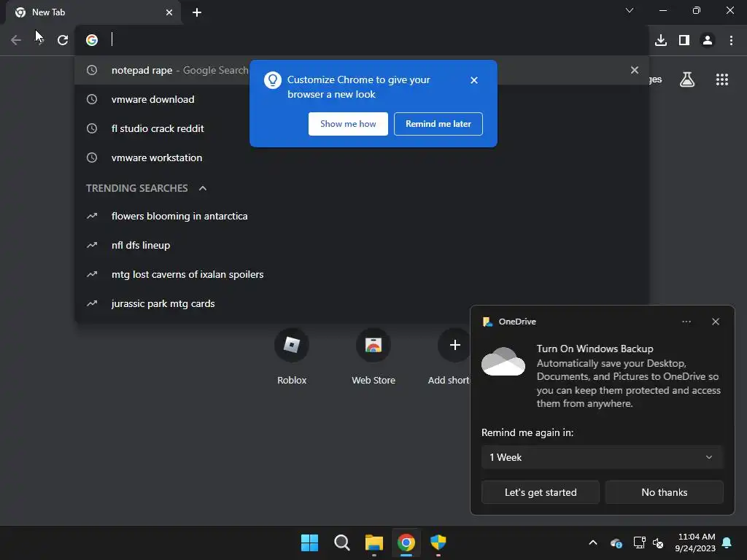Click the browser back arrow
The width and height of the screenshot is (747, 560).
point(16,40)
